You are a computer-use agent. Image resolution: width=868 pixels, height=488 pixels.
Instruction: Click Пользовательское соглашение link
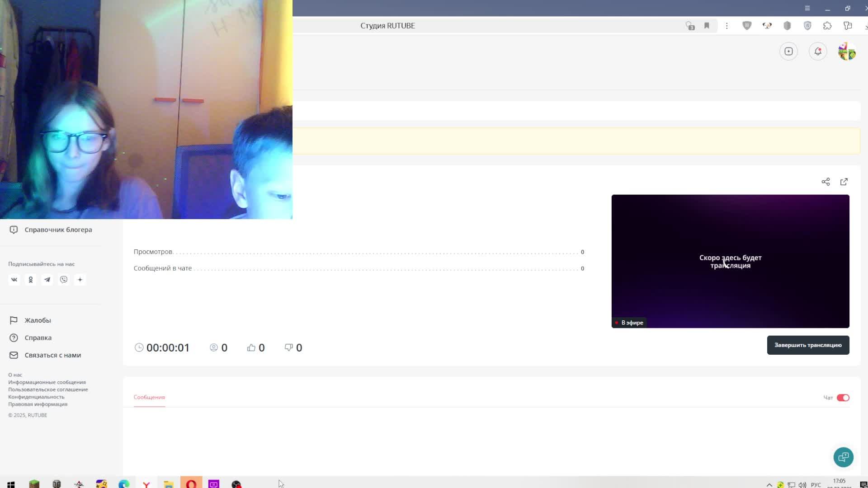(x=48, y=389)
